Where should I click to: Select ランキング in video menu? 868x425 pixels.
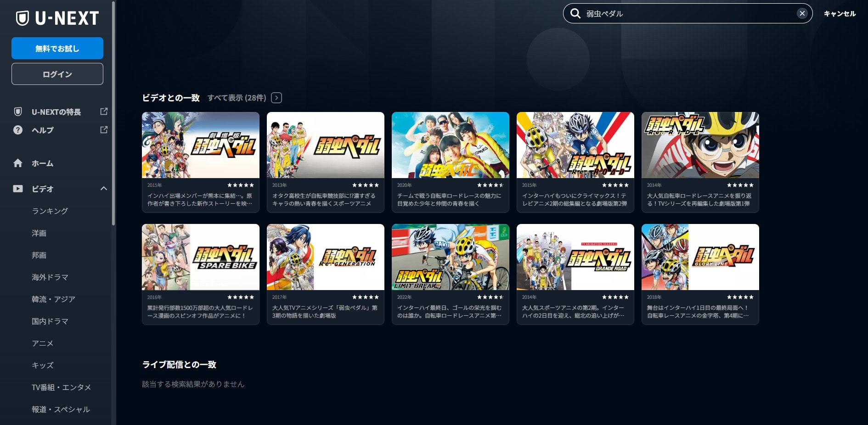50,211
